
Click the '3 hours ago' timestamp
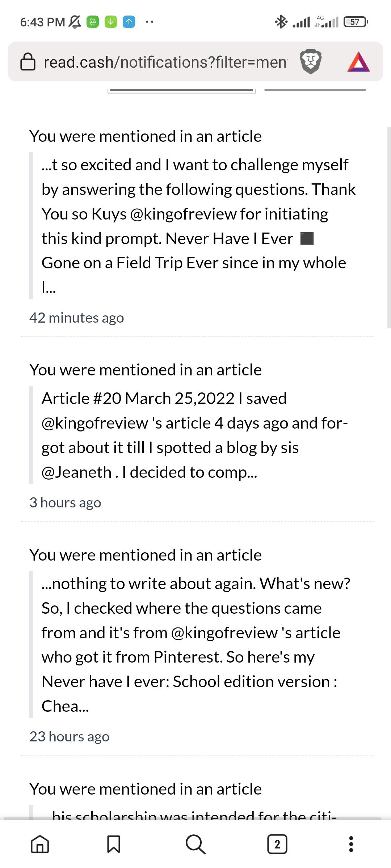65,503
